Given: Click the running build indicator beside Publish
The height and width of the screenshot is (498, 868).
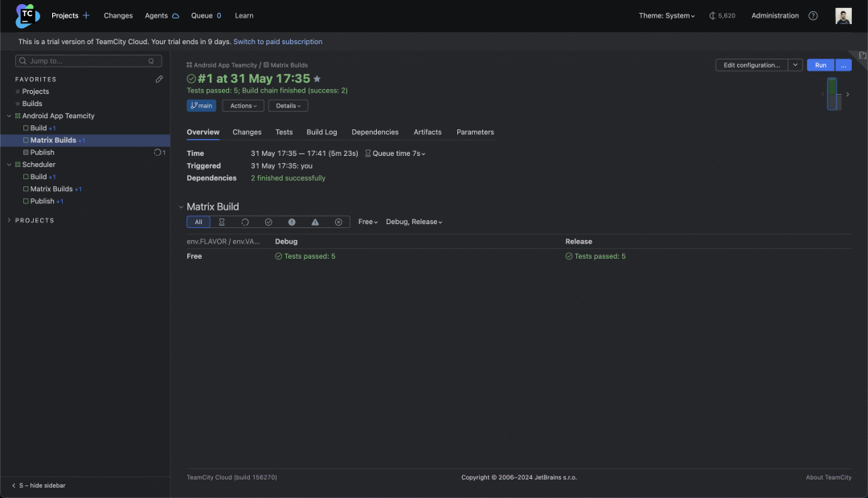Looking at the screenshot, I should [x=159, y=152].
